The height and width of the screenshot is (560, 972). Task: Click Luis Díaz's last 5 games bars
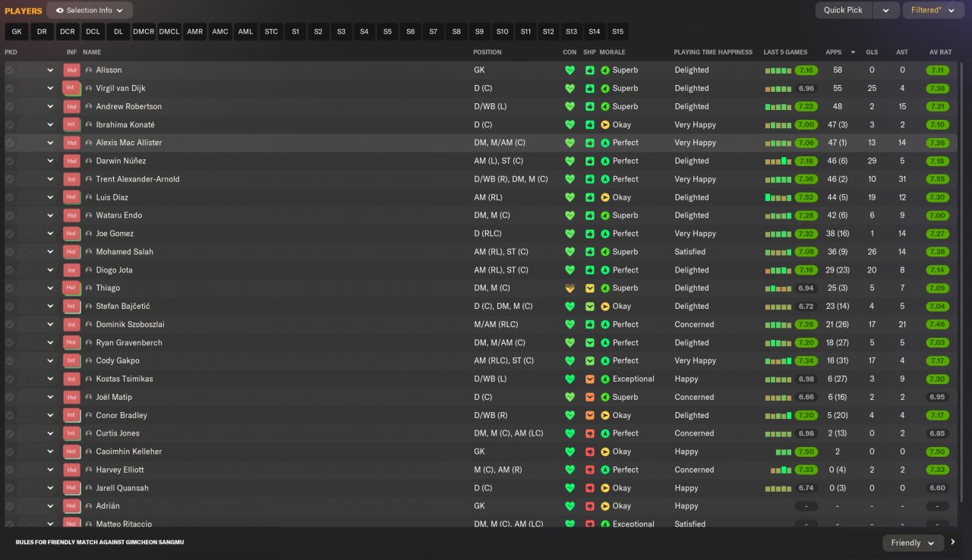(x=778, y=197)
